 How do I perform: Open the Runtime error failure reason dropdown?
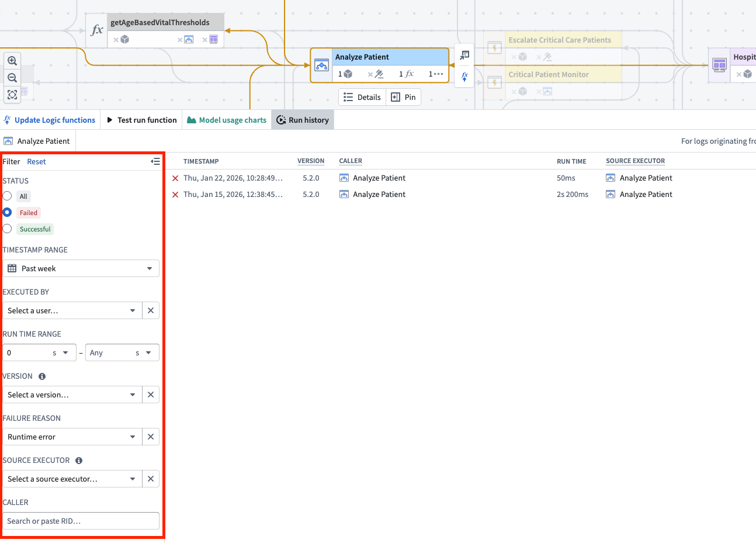pyautogui.click(x=71, y=437)
